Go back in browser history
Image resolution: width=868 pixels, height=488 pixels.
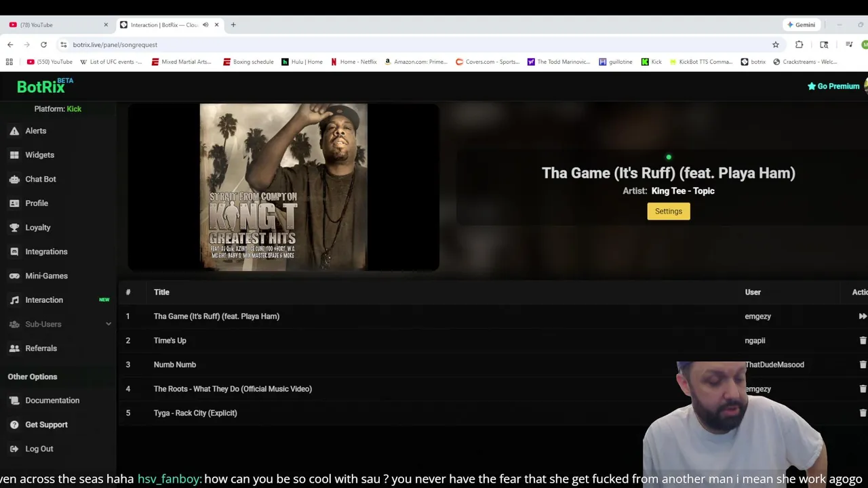point(10,45)
